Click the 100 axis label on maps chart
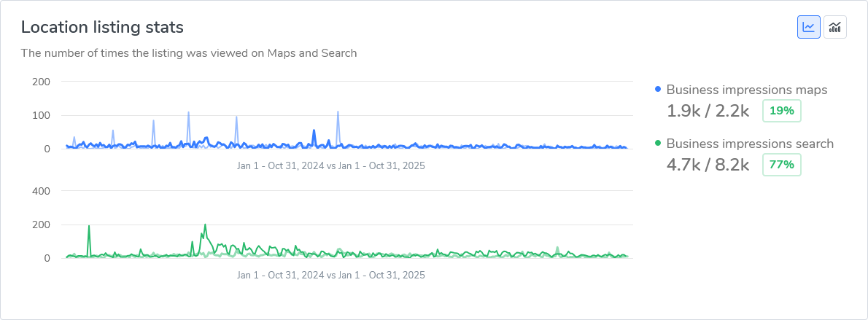The image size is (868, 320). pos(41,115)
